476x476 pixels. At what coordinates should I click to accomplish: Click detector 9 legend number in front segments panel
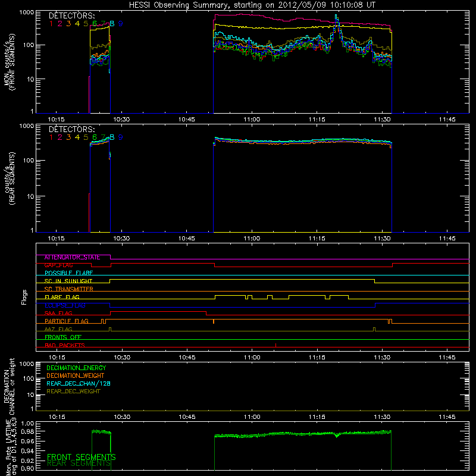pyautogui.click(x=121, y=24)
